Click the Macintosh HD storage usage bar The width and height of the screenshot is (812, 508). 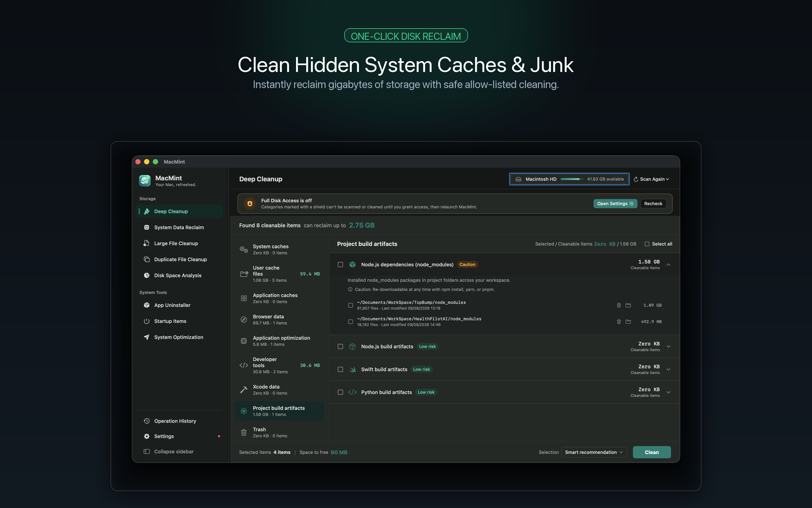tap(572, 179)
